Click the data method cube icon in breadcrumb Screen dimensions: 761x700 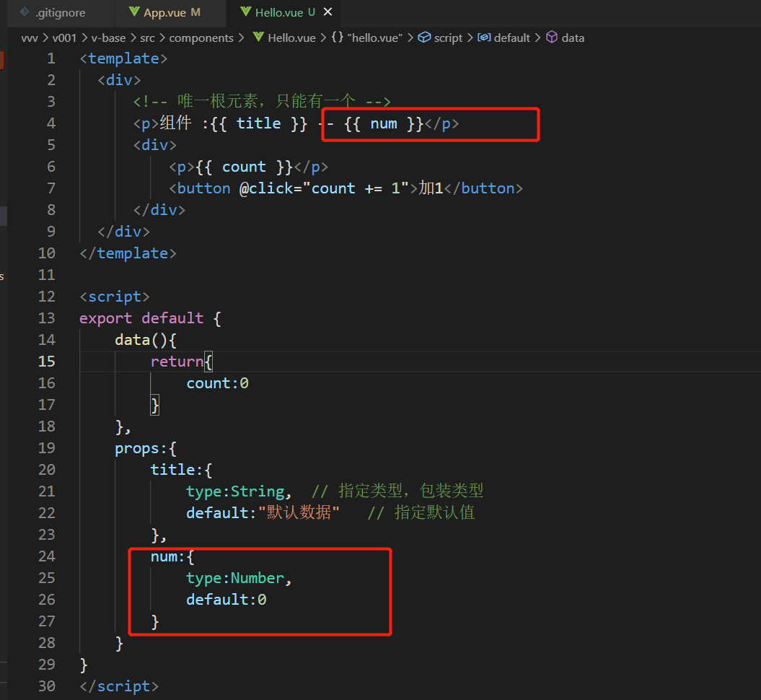coord(552,38)
